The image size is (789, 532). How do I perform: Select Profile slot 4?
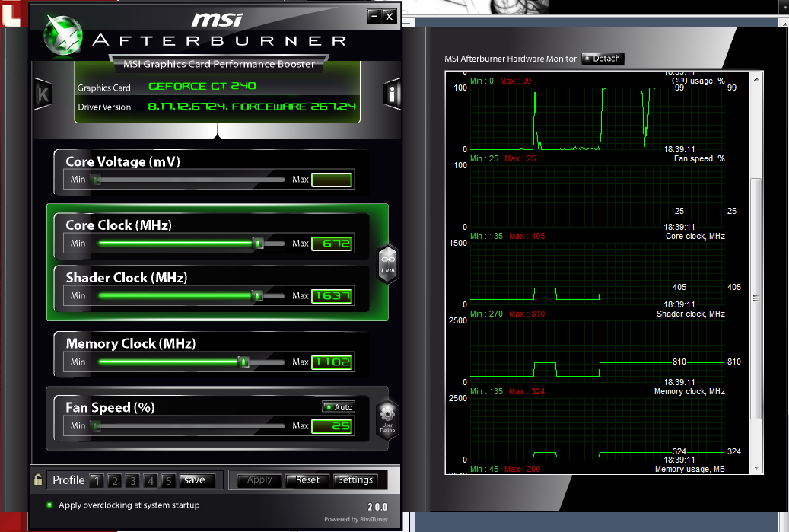151,481
